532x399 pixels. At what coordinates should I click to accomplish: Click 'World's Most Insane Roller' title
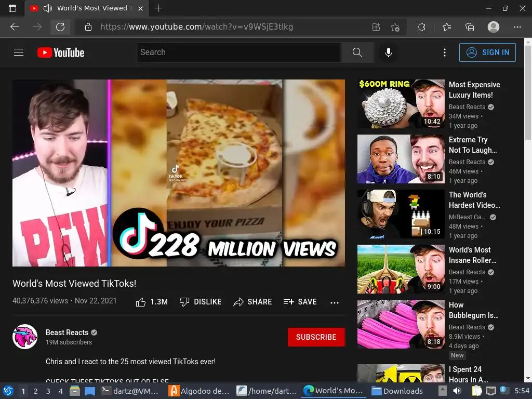pyautogui.click(x=472, y=255)
